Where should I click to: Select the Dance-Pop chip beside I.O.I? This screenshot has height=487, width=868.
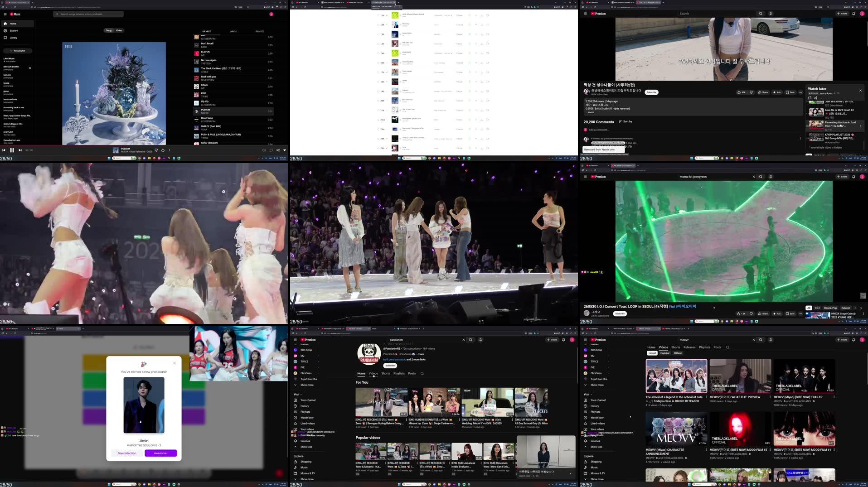(x=830, y=308)
